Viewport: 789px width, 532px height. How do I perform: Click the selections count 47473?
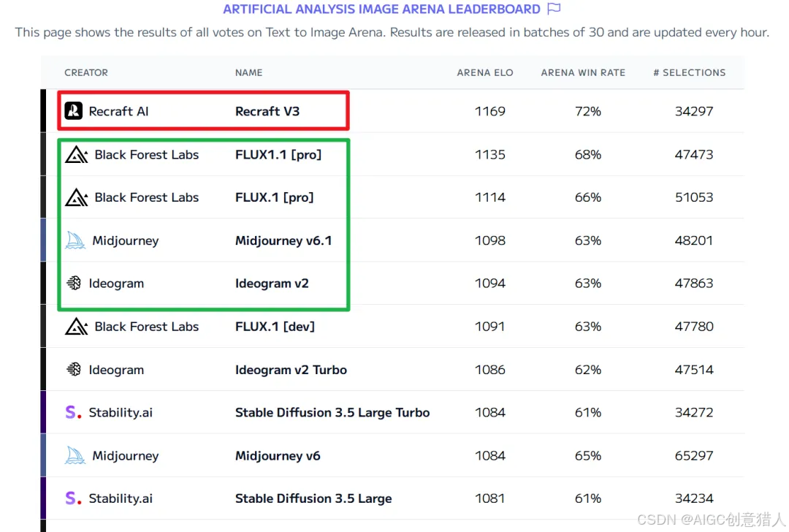(694, 154)
